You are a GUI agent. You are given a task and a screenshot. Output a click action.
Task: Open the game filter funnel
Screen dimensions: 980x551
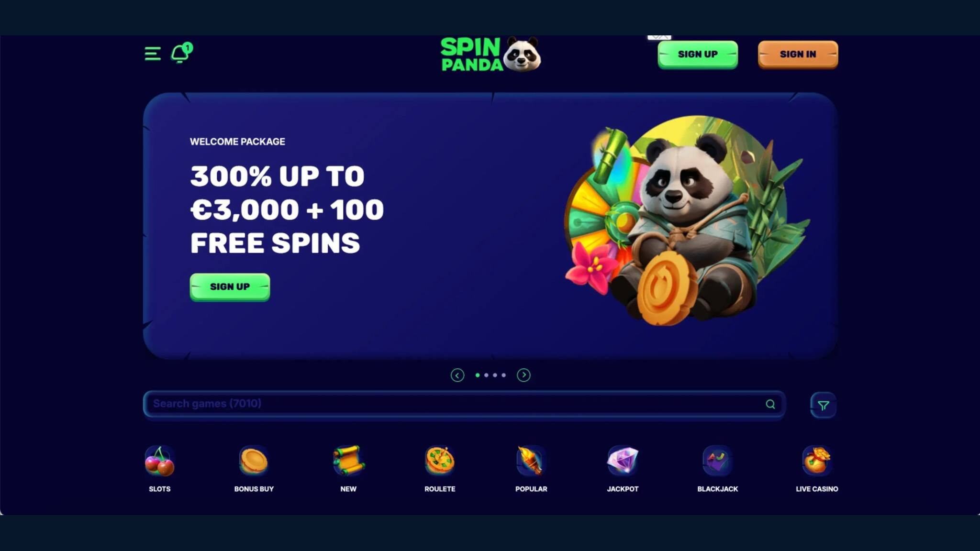pyautogui.click(x=823, y=405)
